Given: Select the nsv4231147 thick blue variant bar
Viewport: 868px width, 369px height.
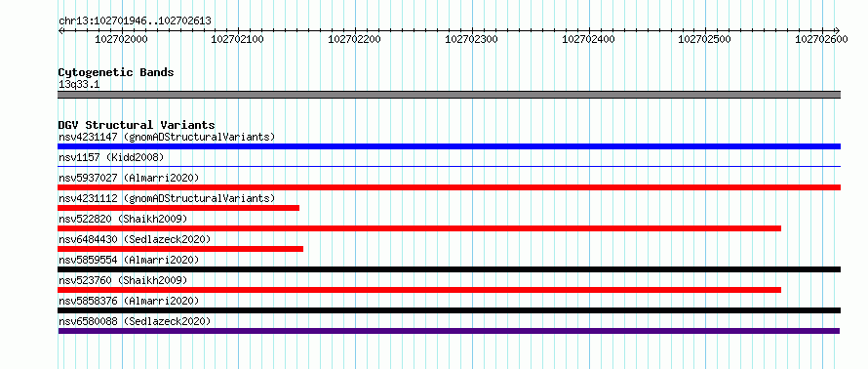Looking at the screenshot, I should tap(449, 146).
